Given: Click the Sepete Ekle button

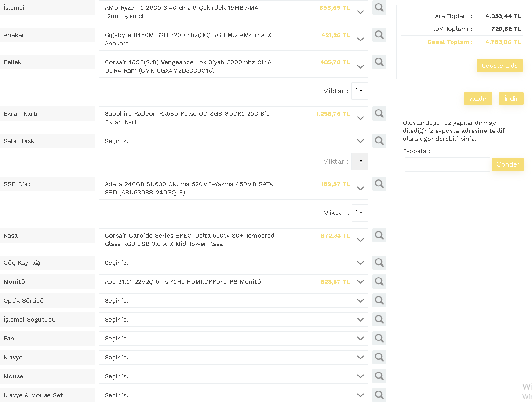Looking at the screenshot, I should coord(499,66).
